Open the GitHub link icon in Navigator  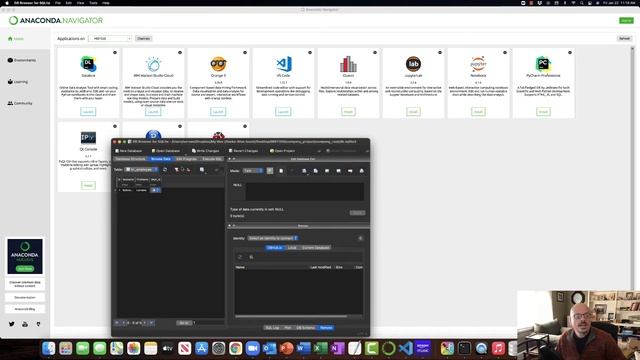38,324
